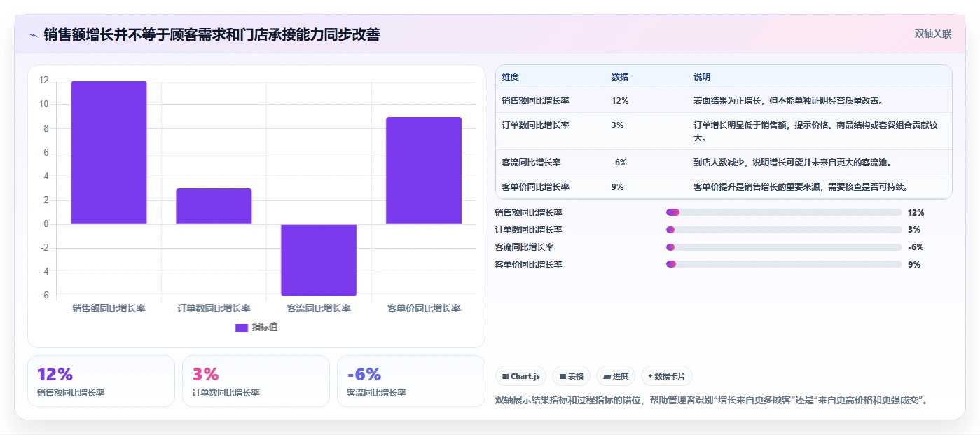
Task: Click the 12% cell in table
Action: tap(620, 101)
